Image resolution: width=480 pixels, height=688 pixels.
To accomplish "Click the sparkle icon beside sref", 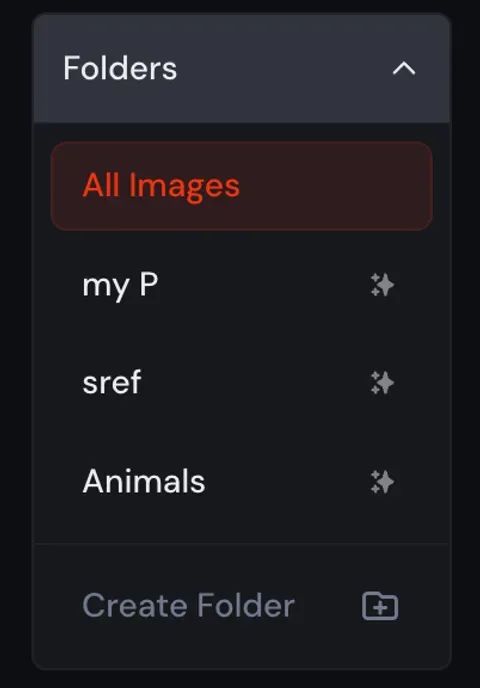I will tap(382, 383).
